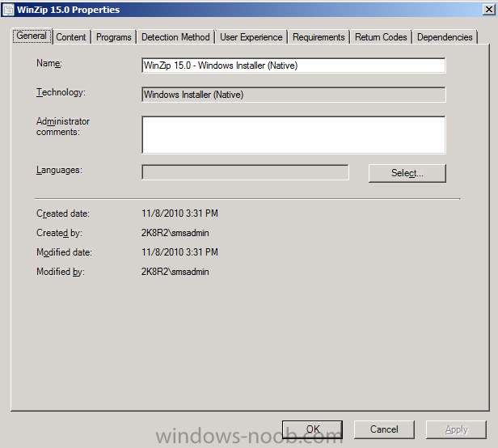This screenshot has height=448, width=498.
Task: Open the User Experience tab
Action: (251, 37)
